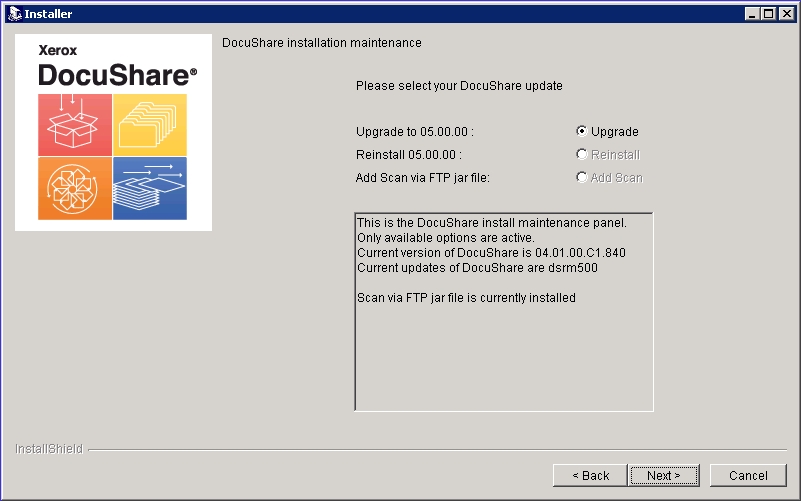Click 'DocuShare installation maintenance' heading

[321, 43]
